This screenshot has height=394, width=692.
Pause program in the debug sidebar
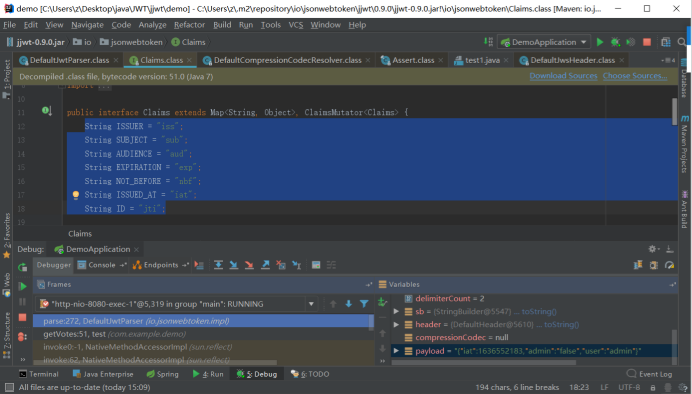(22, 302)
